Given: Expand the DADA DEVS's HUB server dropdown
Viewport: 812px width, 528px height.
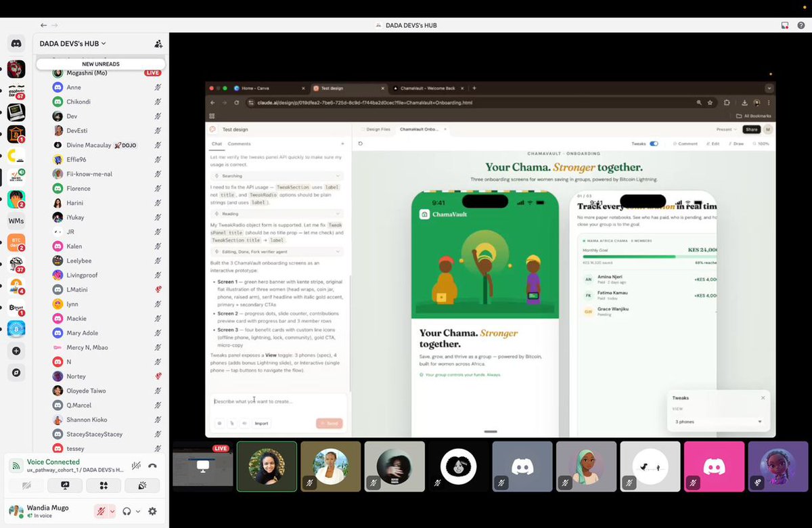Looking at the screenshot, I should pos(73,43).
